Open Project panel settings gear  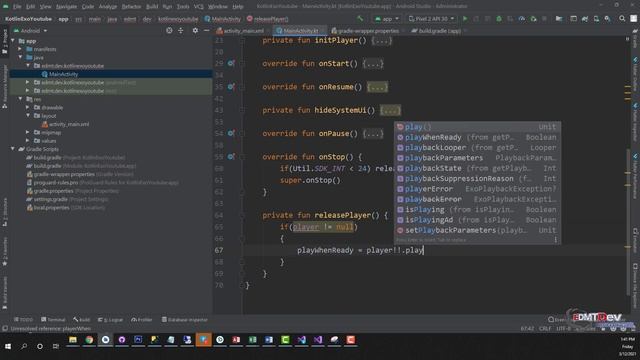(195, 31)
